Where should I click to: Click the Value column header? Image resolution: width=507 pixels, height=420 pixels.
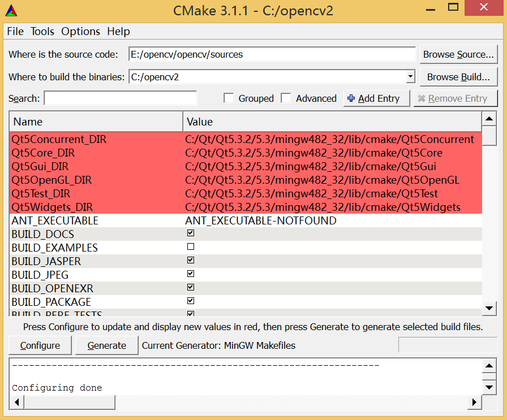332,122
